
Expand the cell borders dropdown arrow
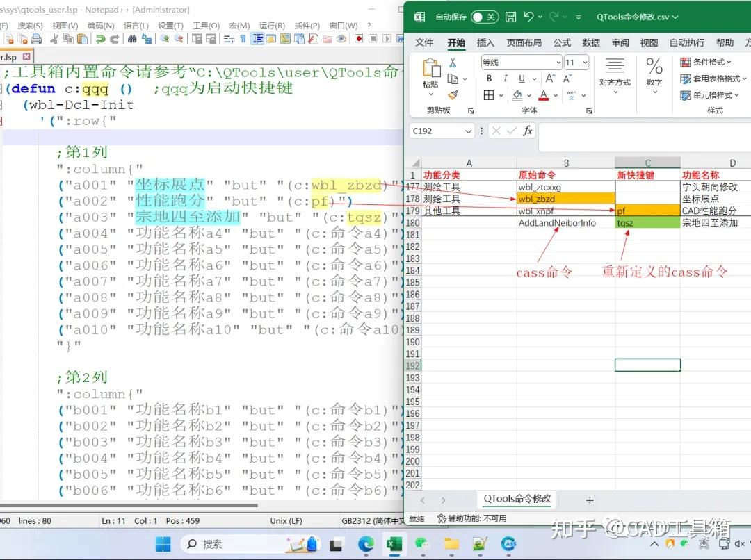(500, 95)
